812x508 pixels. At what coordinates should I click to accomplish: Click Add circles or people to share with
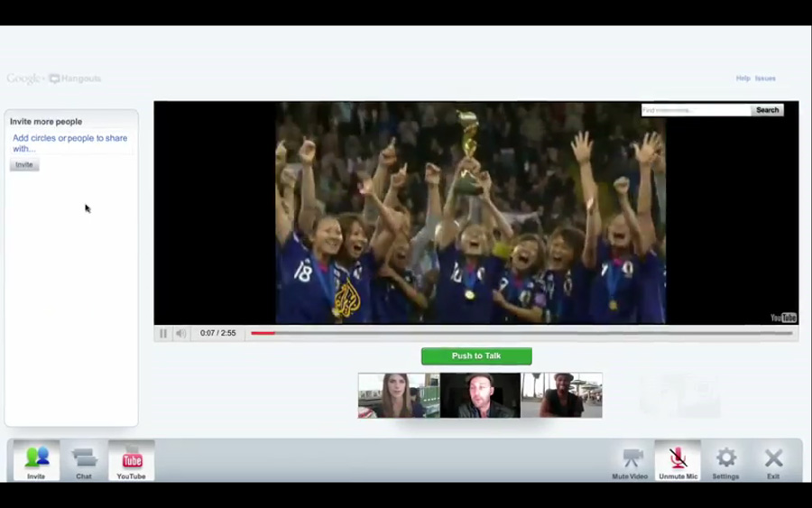tap(69, 143)
